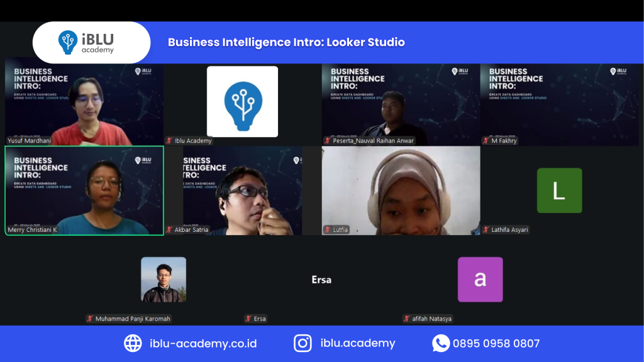Click the muted mic icon beside M Fakhry
This screenshot has width=644, height=362.
pos(486,141)
